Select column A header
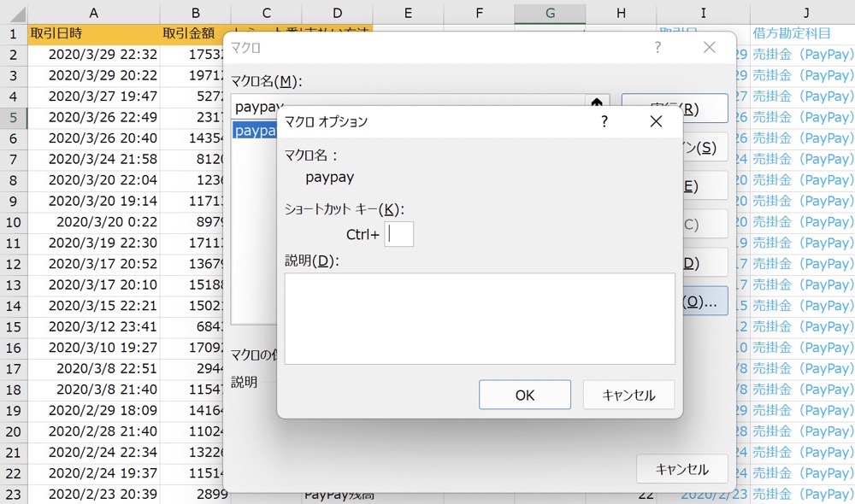The image size is (855, 504). (x=94, y=13)
